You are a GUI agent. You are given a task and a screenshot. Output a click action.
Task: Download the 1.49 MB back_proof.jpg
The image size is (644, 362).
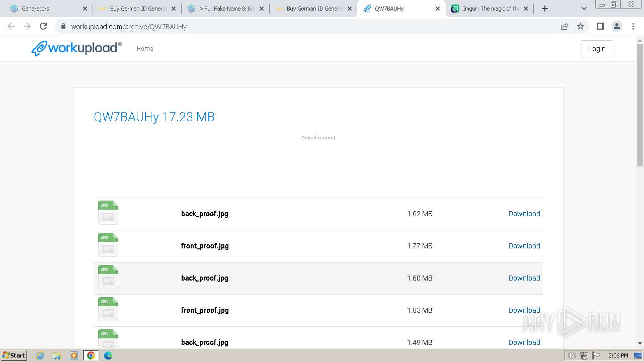(524, 342)
